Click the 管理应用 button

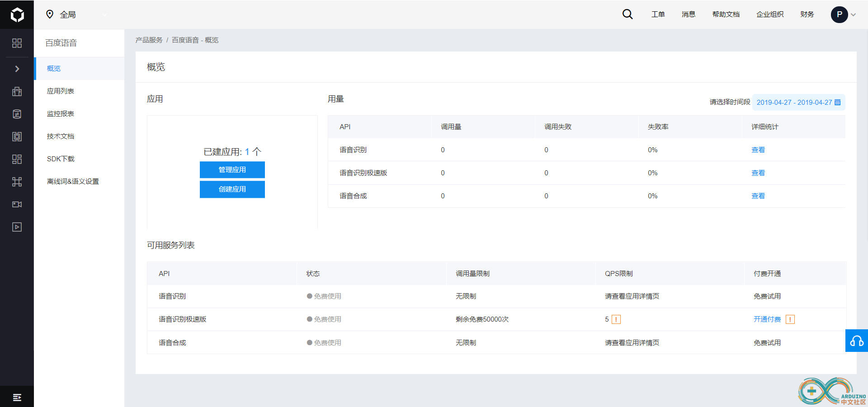(232, 169)
